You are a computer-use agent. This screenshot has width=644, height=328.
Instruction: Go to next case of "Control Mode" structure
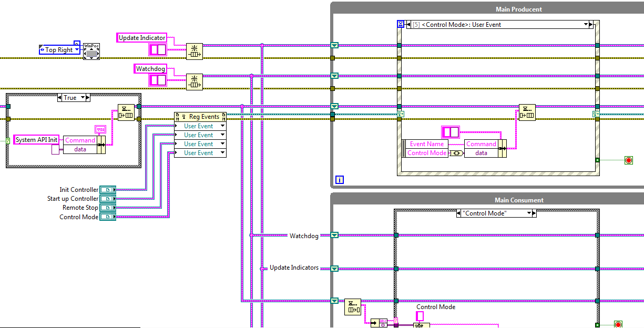tap(534, 213)
